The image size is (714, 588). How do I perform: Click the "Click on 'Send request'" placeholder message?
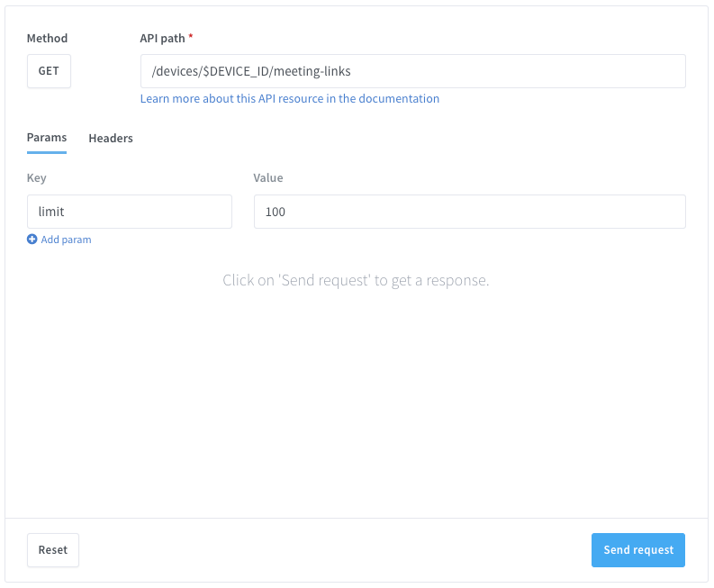pyautogui.click(x=356, y=281)
